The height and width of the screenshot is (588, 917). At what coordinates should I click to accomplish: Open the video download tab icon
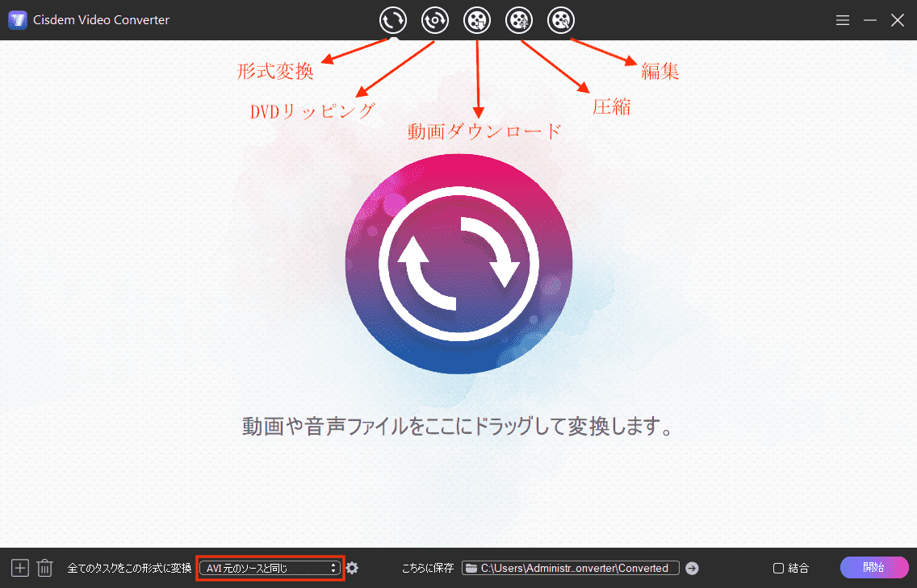pos(476,20)
